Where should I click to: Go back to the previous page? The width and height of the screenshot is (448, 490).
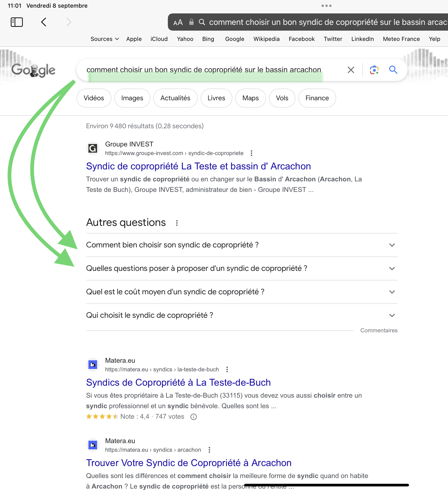click(44, 22)
